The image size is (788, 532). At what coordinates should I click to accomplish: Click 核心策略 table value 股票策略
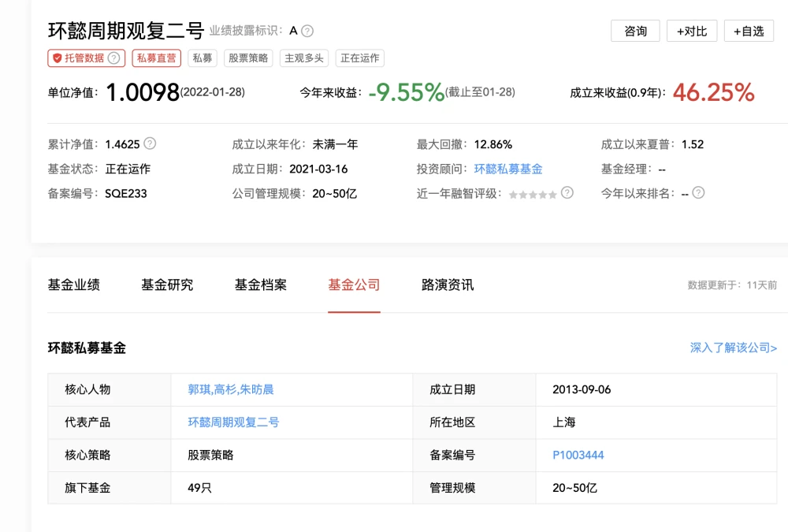pyautogui.click(x=210, y=455)
